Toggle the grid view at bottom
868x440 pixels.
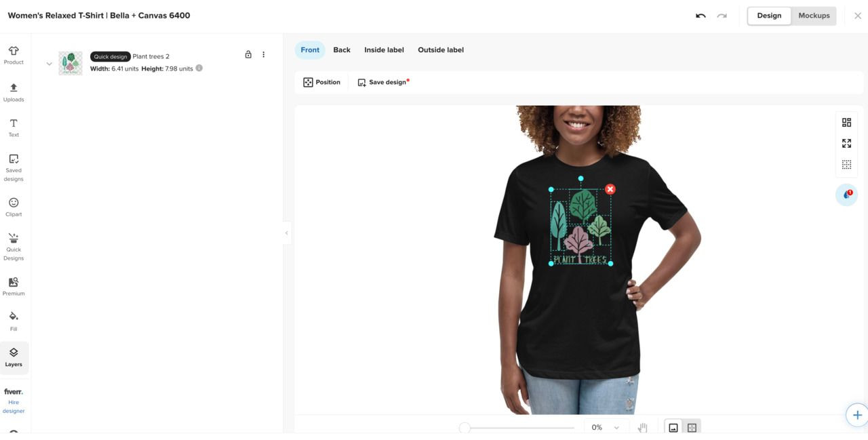tap(692, 428)
